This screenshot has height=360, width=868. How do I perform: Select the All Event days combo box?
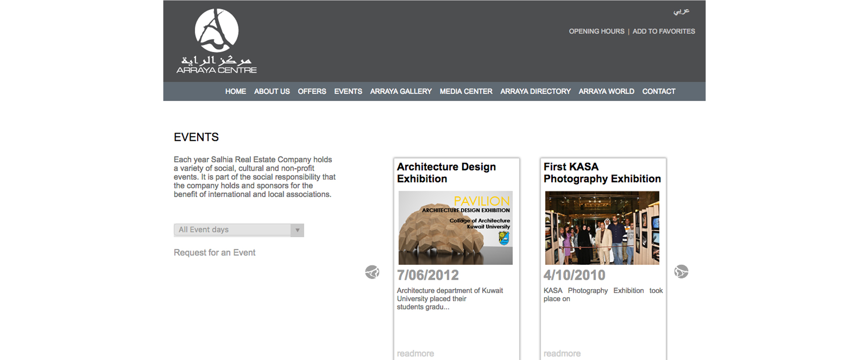(239, 230)
